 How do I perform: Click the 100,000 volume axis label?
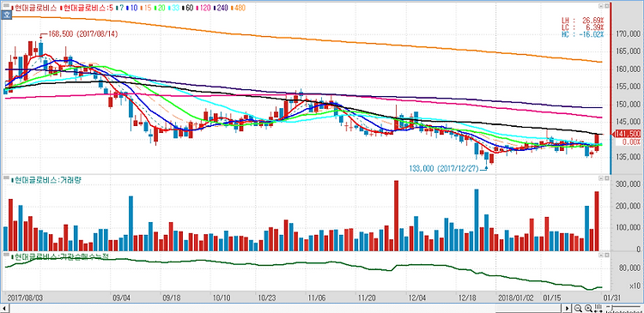pos(629,228)
